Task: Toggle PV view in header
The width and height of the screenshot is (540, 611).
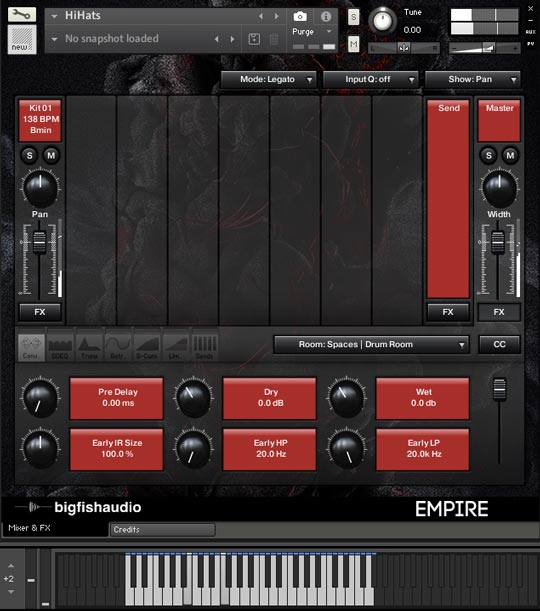Action: [x=530, y=44]
